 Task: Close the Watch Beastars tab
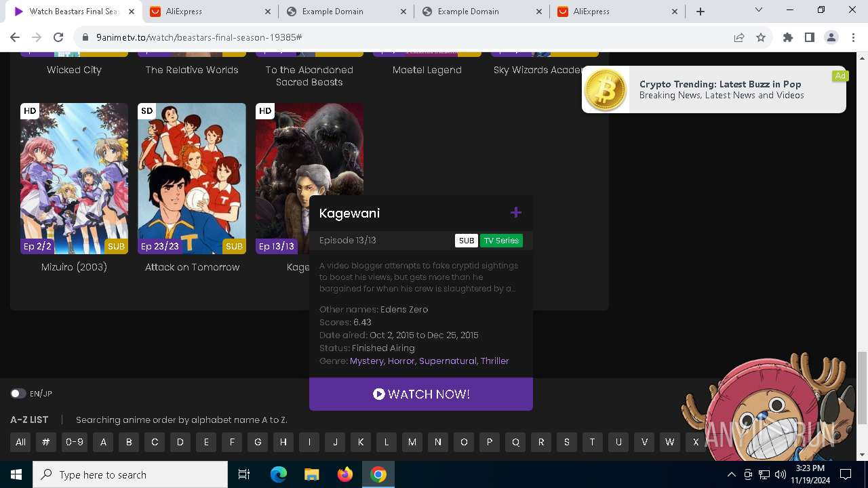coord(131,12)
